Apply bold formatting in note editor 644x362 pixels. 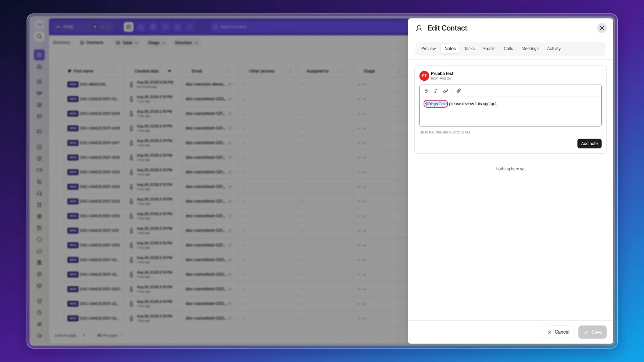pos(426,91)
